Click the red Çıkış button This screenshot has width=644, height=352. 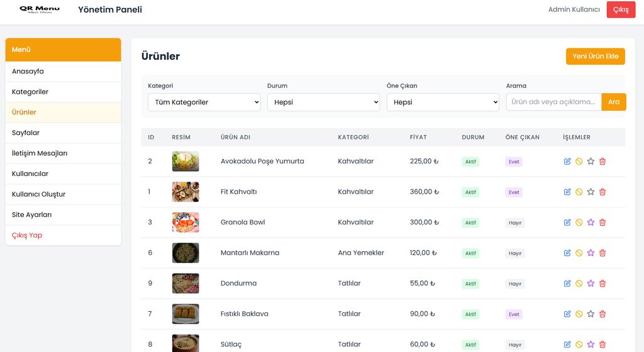click(x=621, y=9)
